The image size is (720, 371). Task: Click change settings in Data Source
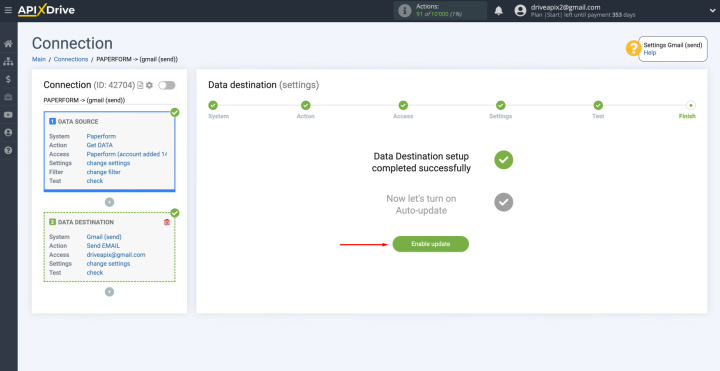[108, 163]
